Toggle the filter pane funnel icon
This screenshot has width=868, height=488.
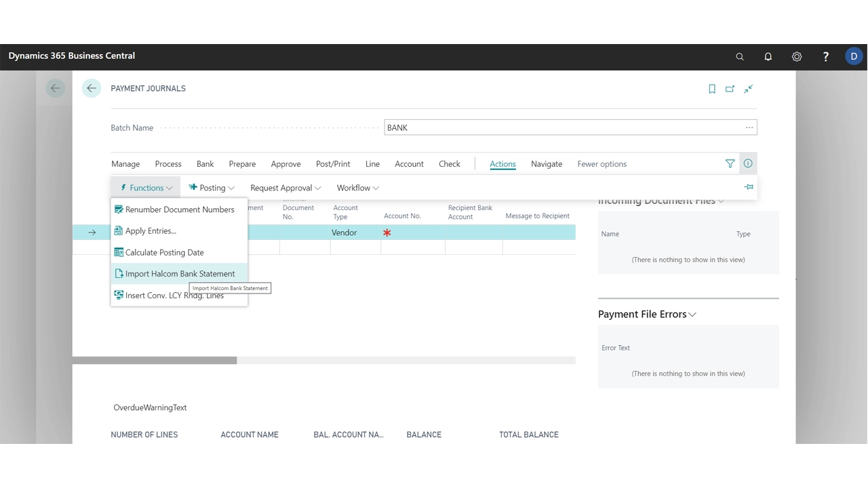tap(730, 163)
